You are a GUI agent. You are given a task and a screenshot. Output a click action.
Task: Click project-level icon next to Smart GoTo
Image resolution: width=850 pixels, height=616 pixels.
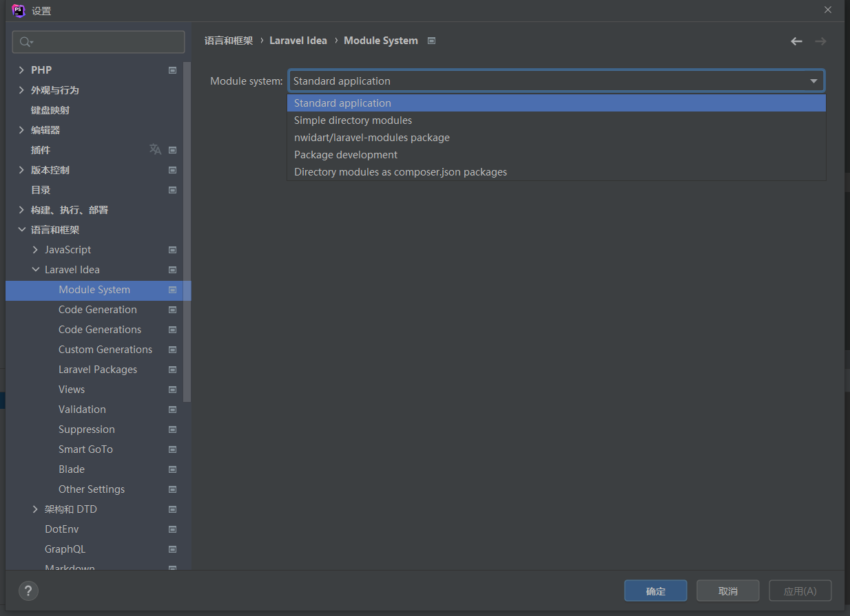click(173, 449)
